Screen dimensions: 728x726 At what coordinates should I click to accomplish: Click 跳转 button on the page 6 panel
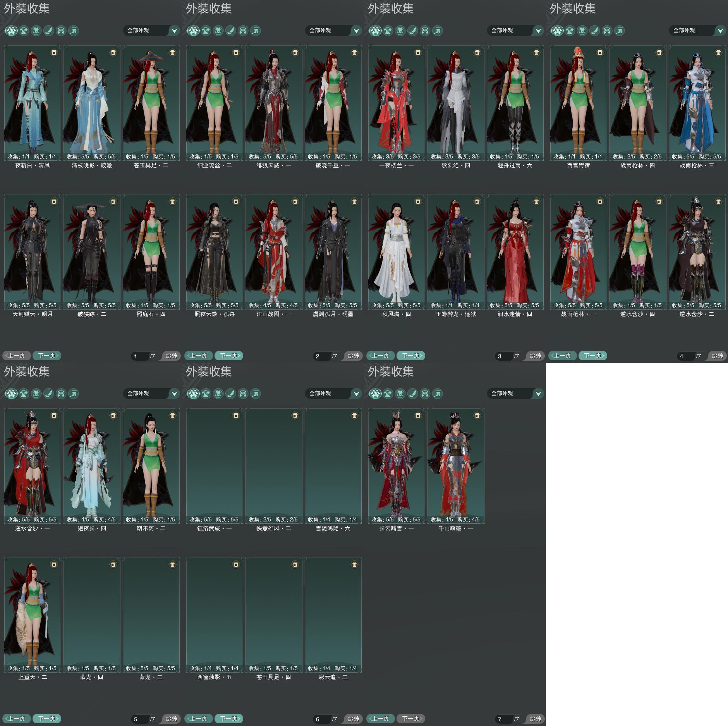click(x=353, y=719)
